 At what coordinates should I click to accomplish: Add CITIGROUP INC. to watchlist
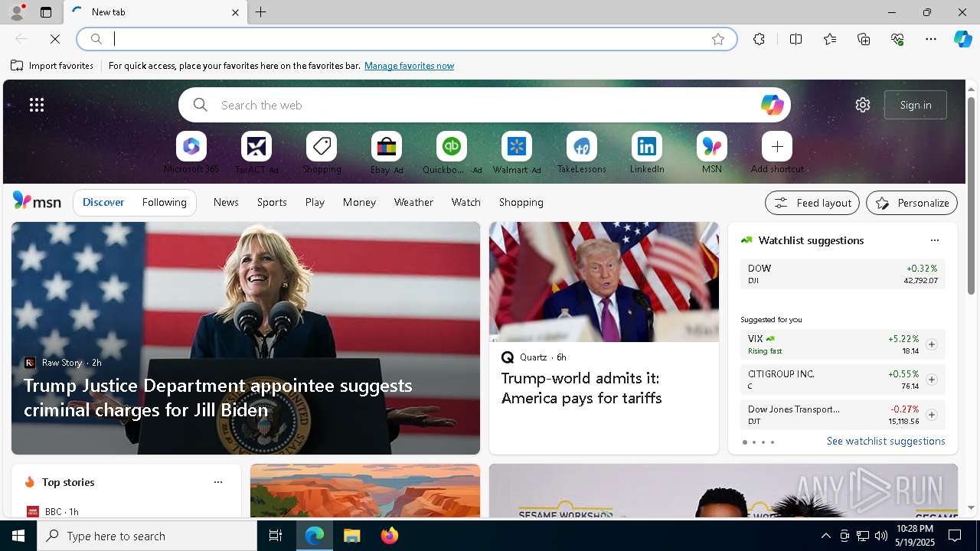pos(931,380)
